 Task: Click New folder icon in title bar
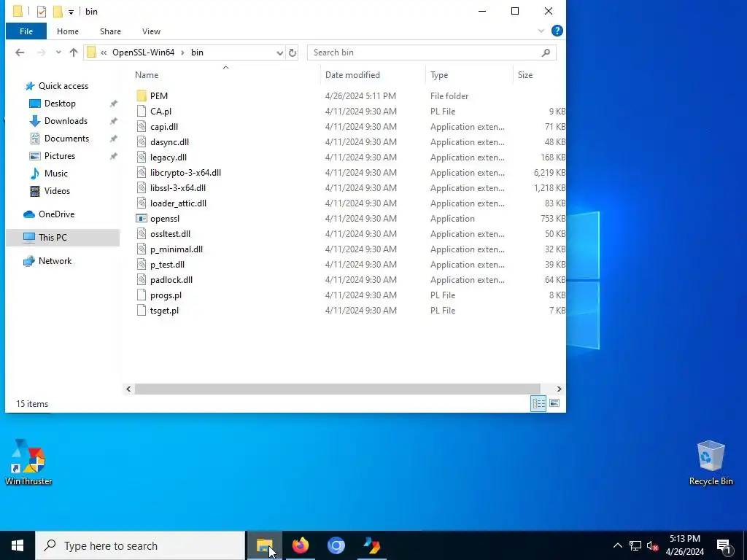tap(58, 12)
